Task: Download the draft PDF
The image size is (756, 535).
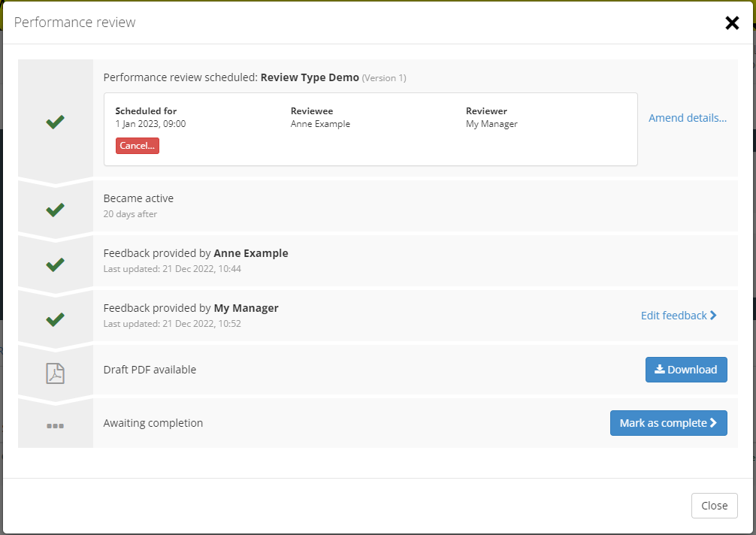Action: 686,370
